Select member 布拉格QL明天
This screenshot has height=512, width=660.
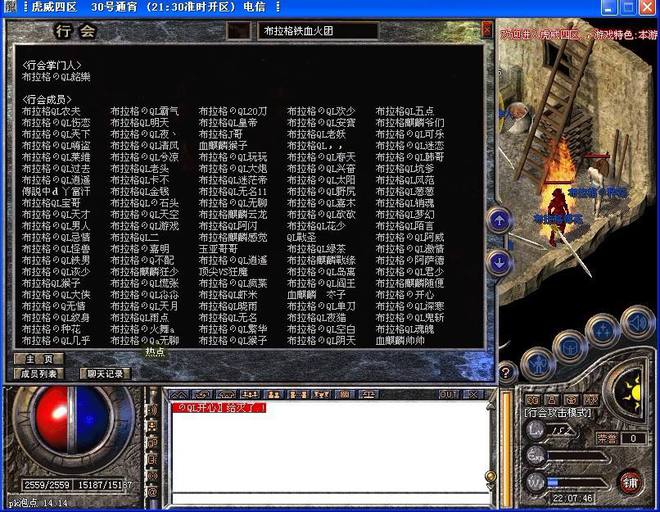(x=140, y=123)
